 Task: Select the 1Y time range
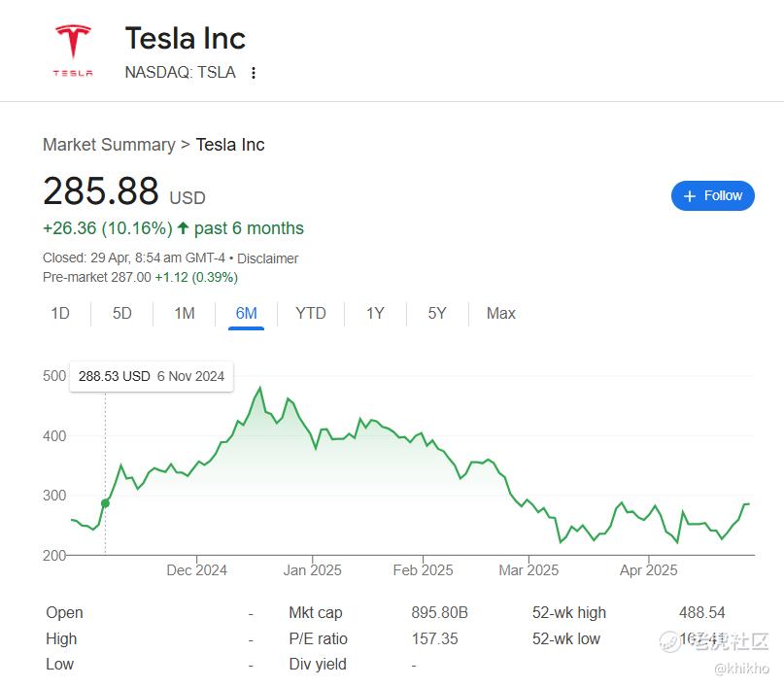click(x=375, y=314)
